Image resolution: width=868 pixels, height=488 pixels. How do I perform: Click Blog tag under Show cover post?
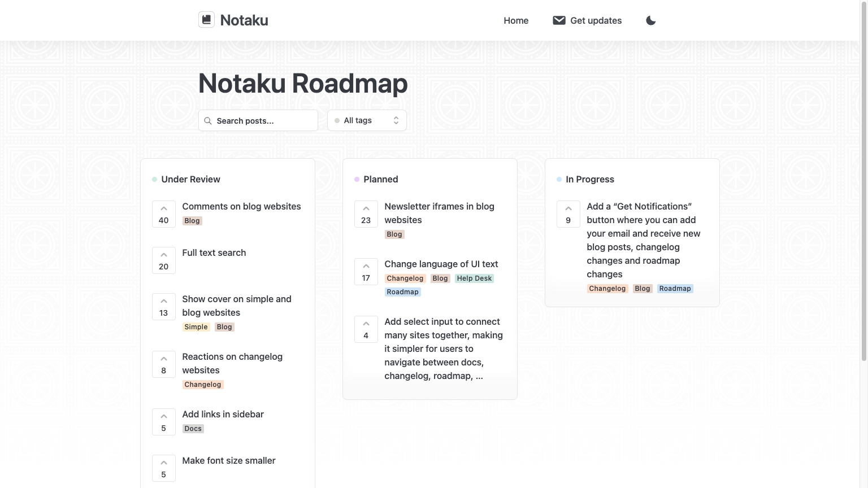224,327
